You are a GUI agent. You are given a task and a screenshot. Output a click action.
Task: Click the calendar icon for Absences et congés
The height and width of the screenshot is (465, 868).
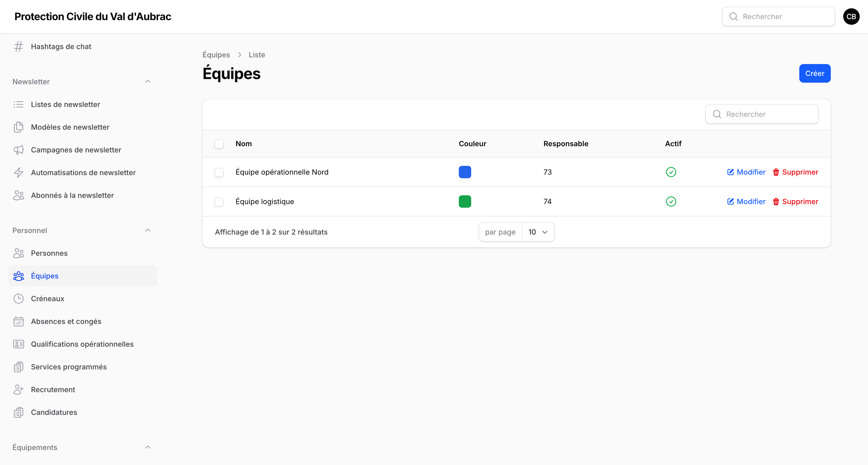pyautogui.click(x=19, y=321)
